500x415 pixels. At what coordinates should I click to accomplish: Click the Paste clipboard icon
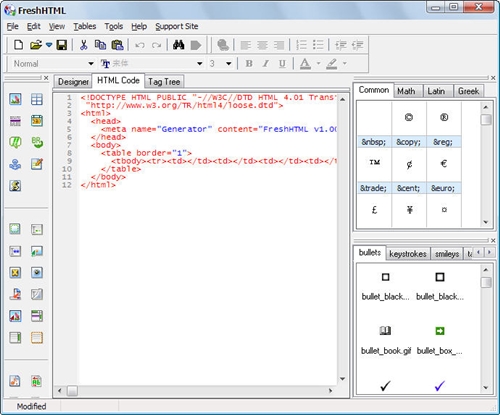pos(117,45)
